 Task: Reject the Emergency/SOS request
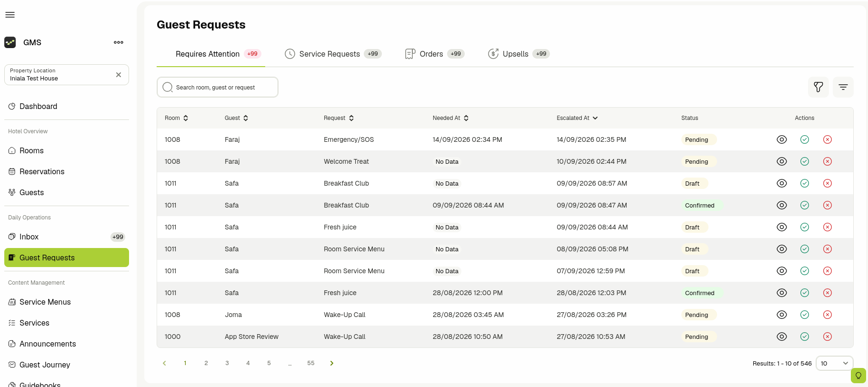(x=828, y=139)
